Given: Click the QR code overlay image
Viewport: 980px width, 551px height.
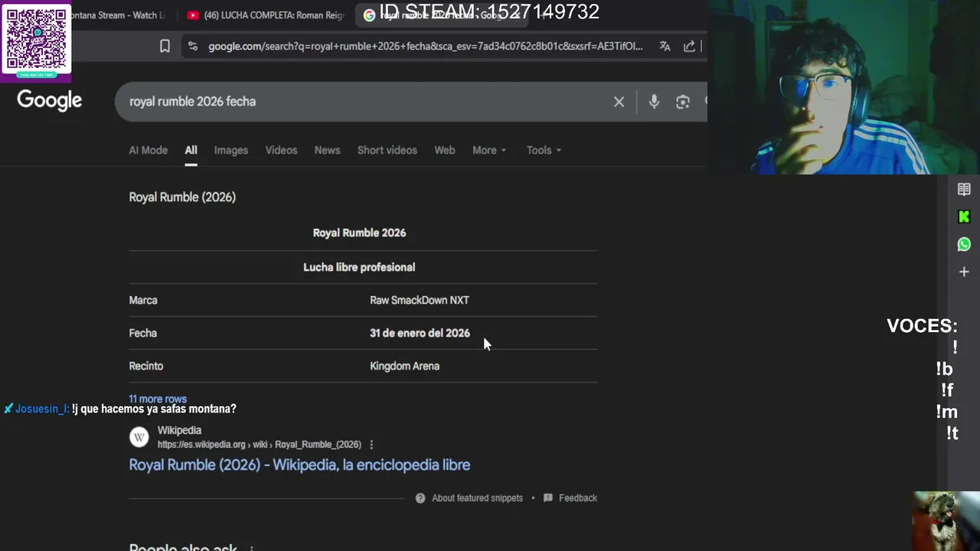Looking at the screenshot, I should point(36,41).
